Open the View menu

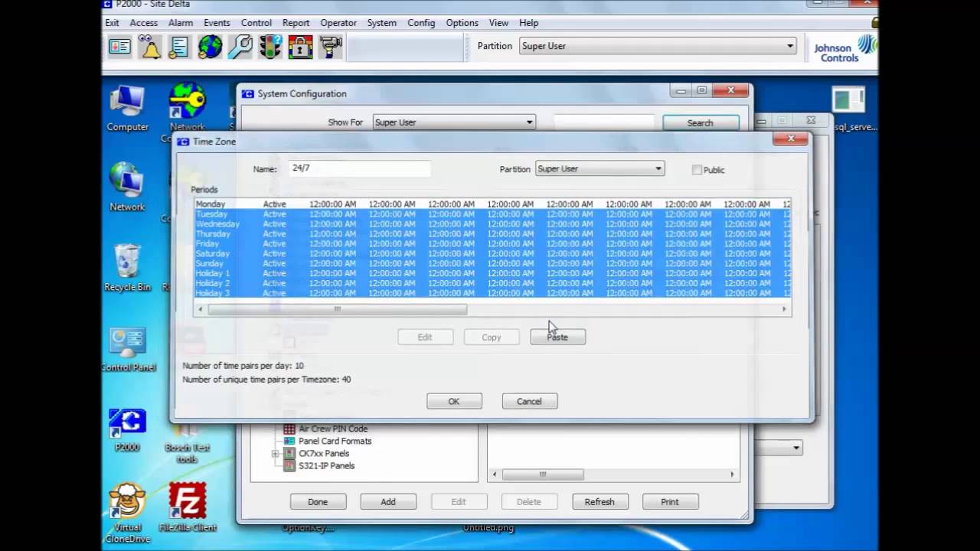point(498,23)
